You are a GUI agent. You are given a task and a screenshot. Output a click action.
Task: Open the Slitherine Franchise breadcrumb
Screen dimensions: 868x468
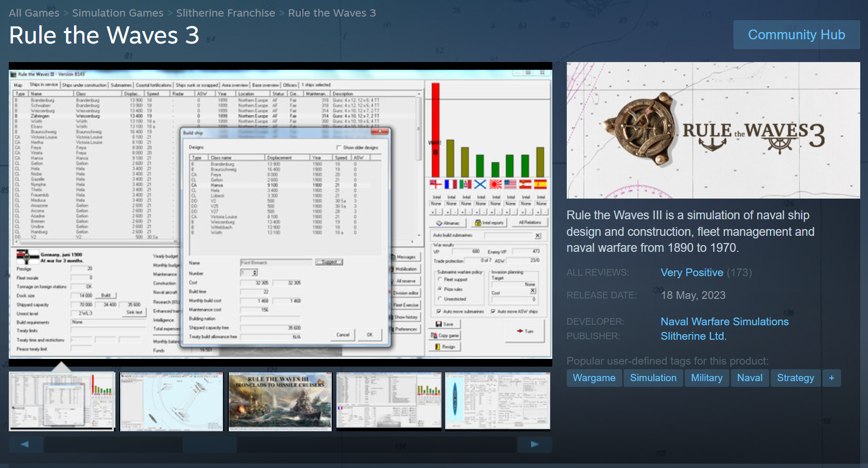point(226,13)
